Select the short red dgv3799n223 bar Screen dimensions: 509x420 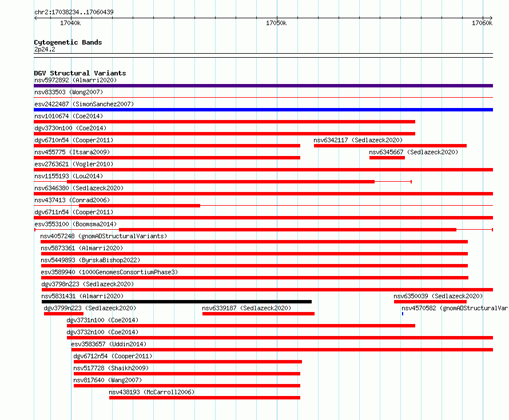[x=63, y=314]
